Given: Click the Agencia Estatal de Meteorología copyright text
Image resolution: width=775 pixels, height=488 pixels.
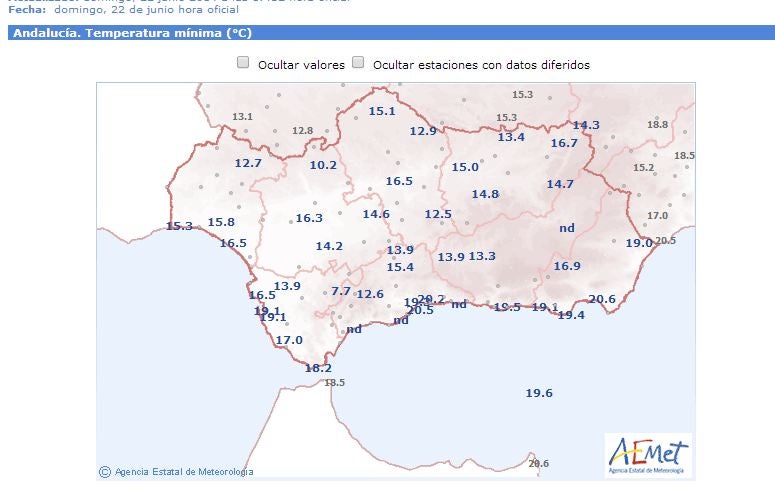Looking at the screenshot, I should tap(176, 472).
